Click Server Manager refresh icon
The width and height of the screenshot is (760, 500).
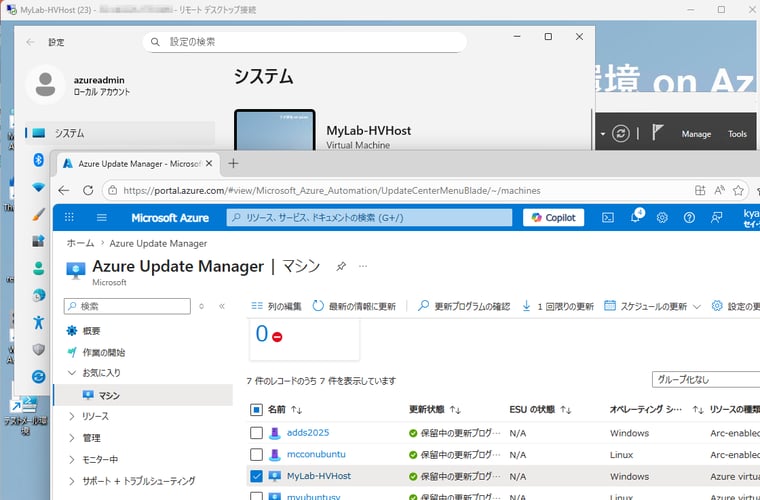coord(620,133)
